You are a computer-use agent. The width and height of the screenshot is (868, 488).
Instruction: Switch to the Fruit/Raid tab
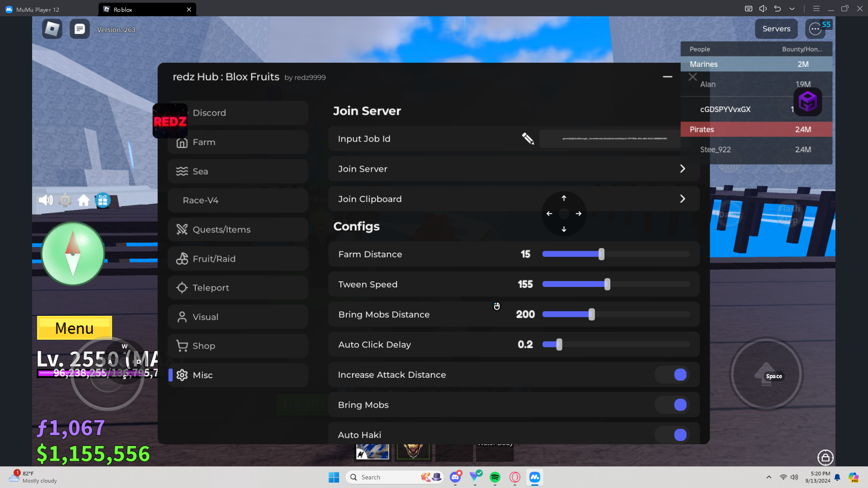(238, 259)
